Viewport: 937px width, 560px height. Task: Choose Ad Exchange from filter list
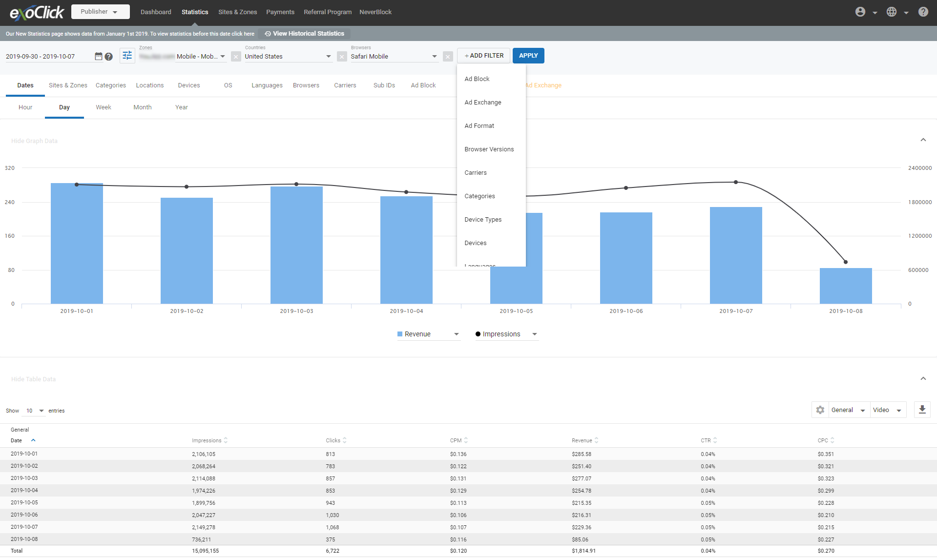[491, 103]
